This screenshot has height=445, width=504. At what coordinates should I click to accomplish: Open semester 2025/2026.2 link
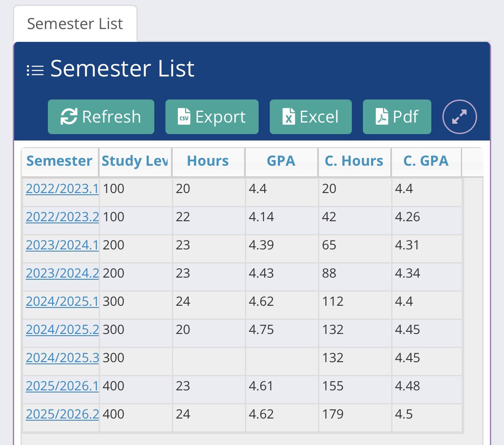tap(62, 414)
